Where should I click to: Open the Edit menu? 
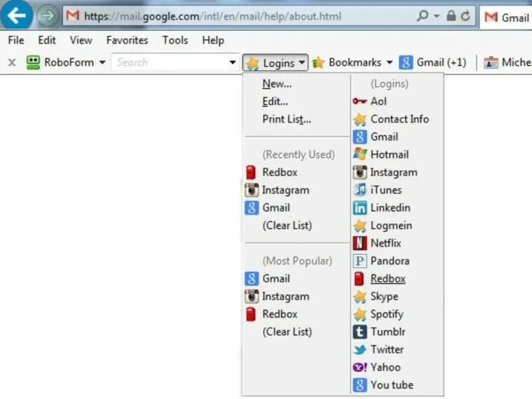47,41
